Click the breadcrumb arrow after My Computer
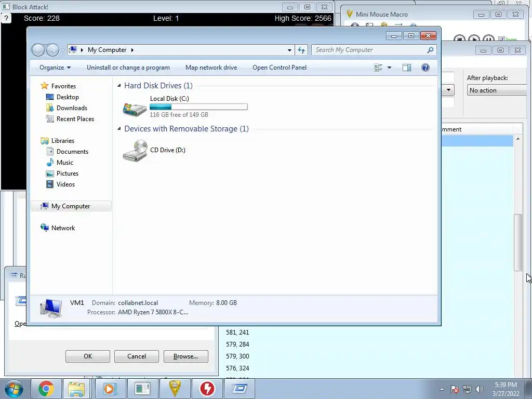Image resolution: width=532 pixels, height=399 pixels. (132, 50)
